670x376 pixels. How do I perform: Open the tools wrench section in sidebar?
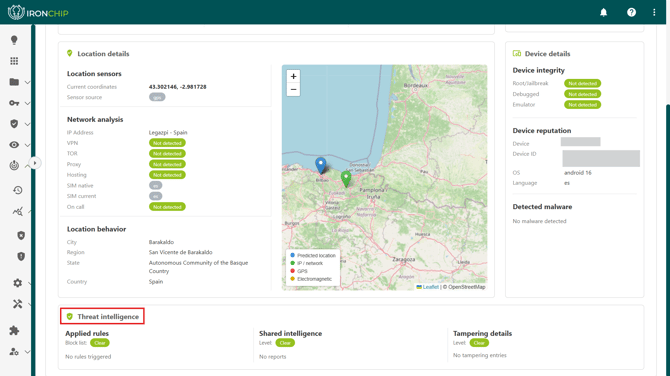18,304
